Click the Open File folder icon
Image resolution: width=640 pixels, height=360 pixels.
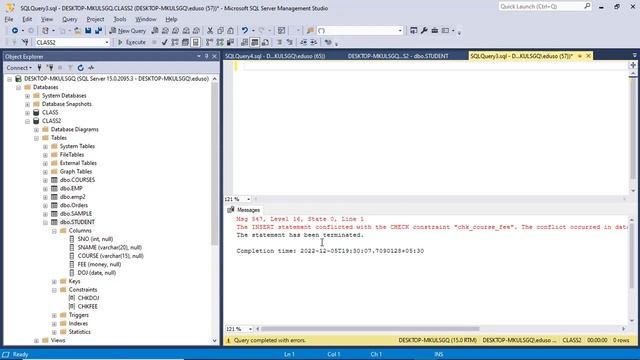pos(77,31)
